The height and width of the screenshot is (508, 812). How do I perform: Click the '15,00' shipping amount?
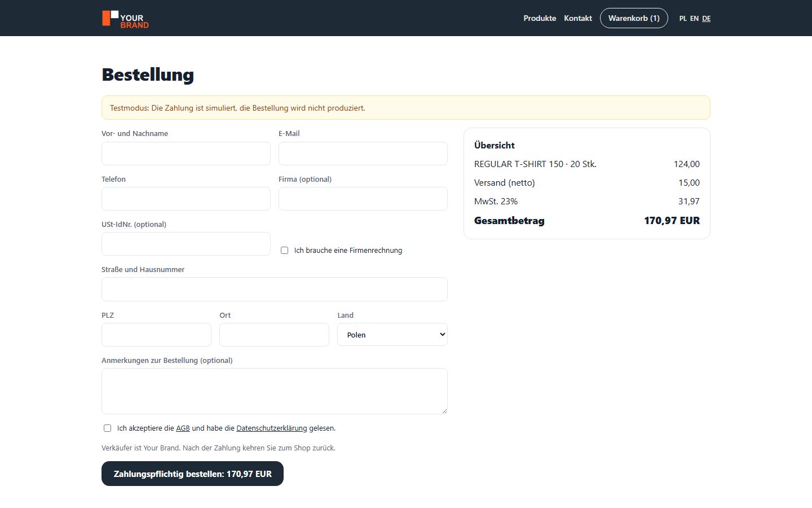pyautogui.click(x=689, y=183)
